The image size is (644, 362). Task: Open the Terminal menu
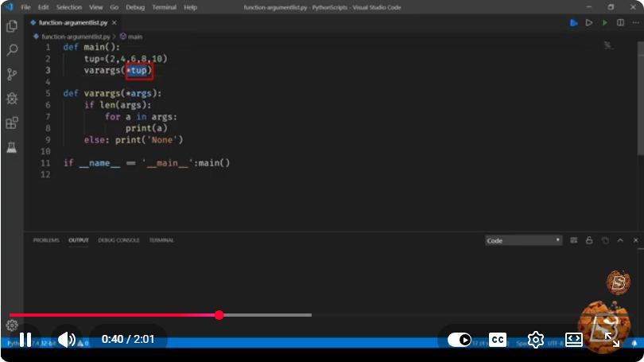click(165, 7)
